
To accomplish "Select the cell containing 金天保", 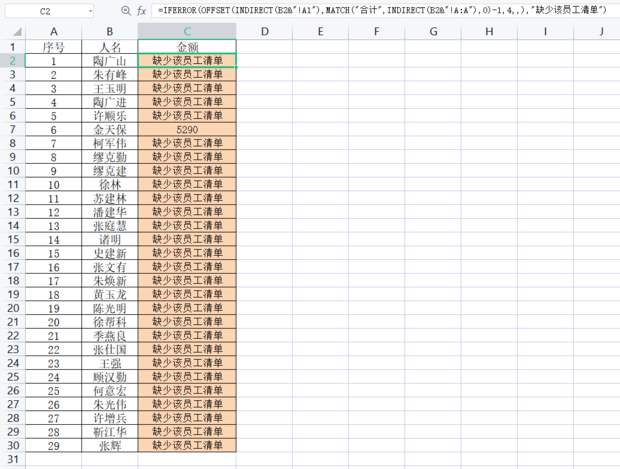I will [x=110, y=129].
